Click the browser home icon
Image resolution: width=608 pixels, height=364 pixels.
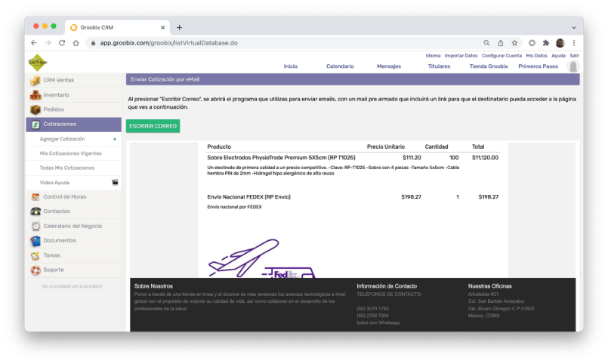(76, 43)
